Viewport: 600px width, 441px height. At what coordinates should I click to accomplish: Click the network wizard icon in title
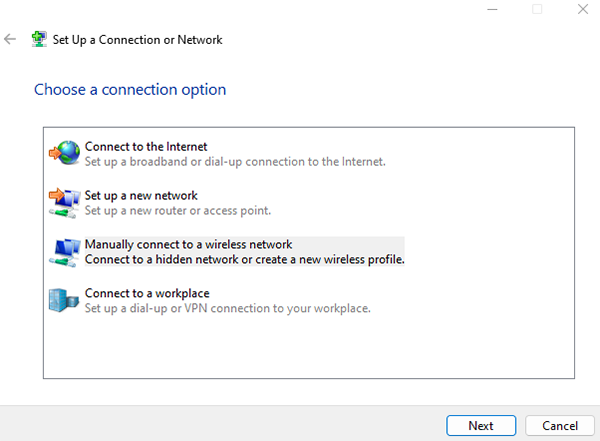click(x=39, y=40)
